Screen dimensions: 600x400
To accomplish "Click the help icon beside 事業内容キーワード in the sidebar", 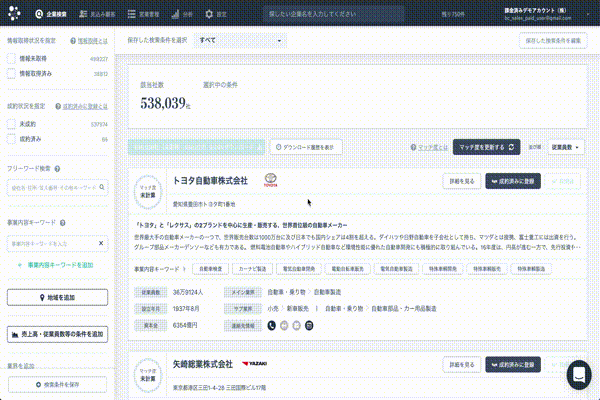I will click(63, 222).
